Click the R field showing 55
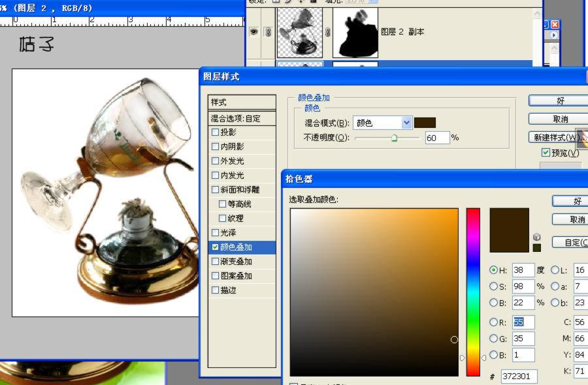Screen dimensions: 588x385 (x=523, y=322)
